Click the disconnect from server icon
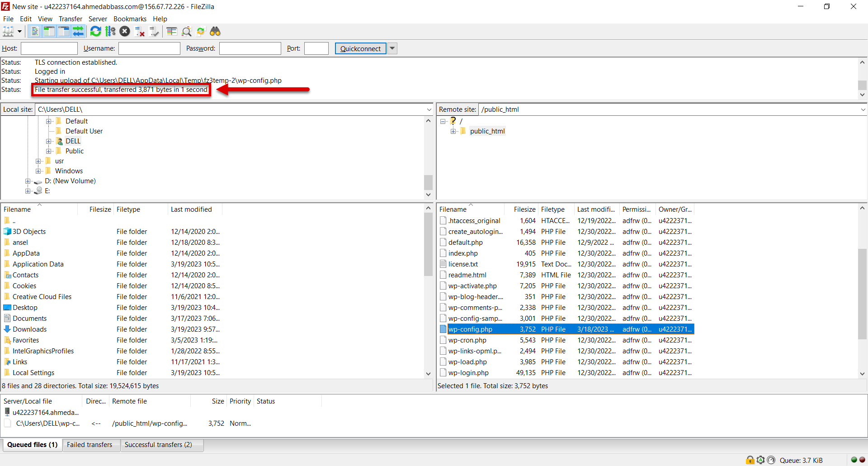 click(x=140, y=31)
